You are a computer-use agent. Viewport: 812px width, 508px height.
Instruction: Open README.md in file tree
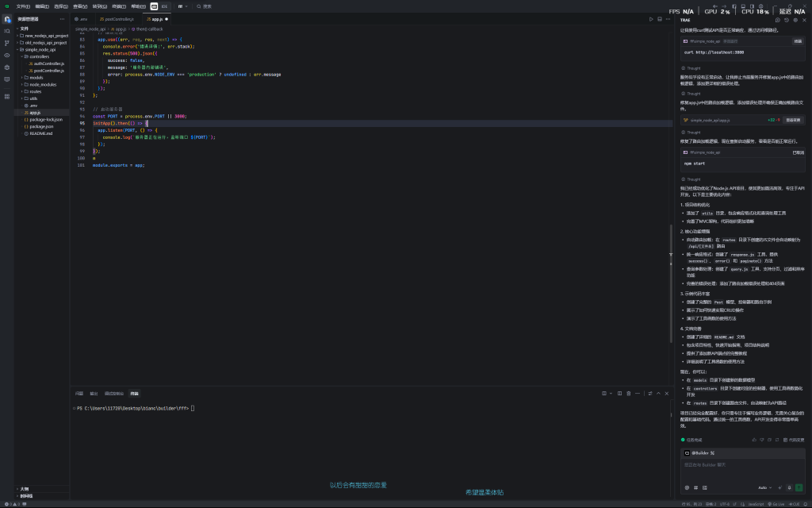(x=41, y=133)
